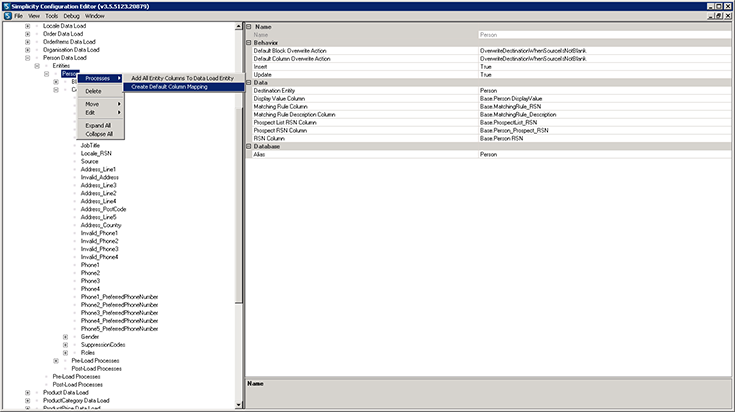Select Phone5_PreferredPhoneNumber tree item
735x412 pixels.
point(119,329)
